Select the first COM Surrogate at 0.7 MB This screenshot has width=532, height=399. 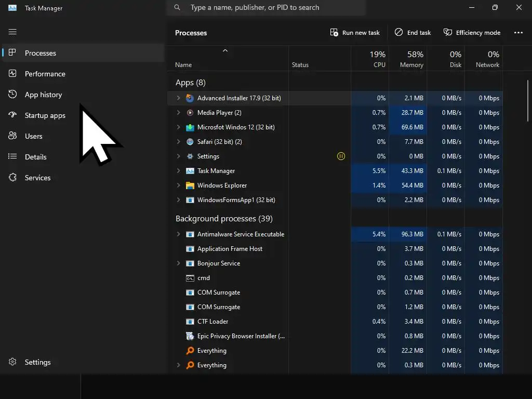pos(335,292)
